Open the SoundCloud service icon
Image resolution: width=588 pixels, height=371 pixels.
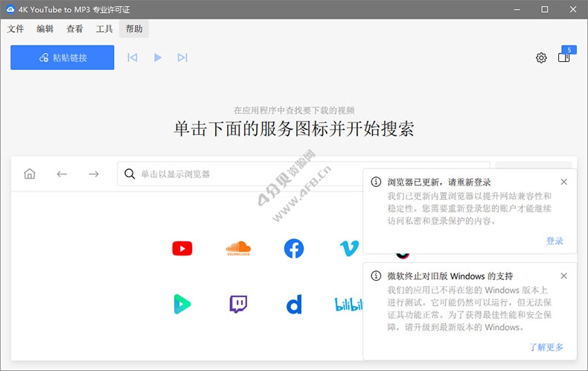[238, 249]
